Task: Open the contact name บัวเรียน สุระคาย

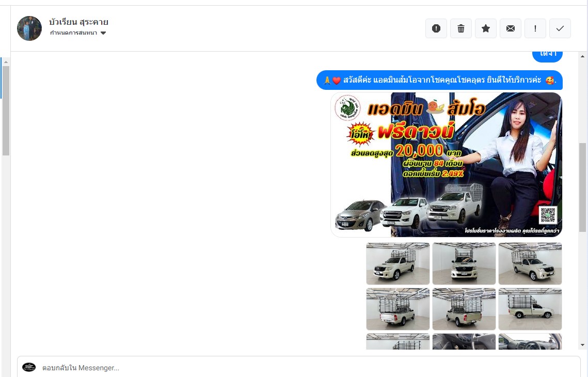Action: [x=78, y=22]
